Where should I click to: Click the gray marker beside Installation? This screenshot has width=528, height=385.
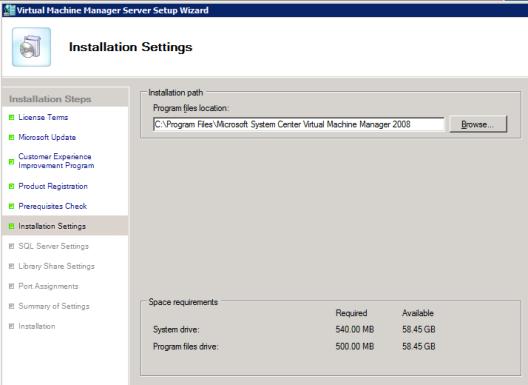coord(11,326)
